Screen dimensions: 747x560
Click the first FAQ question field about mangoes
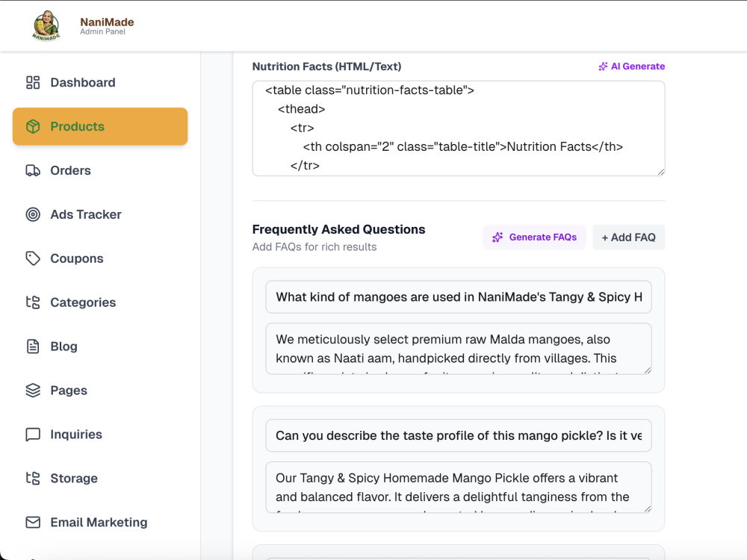[459, 296]
